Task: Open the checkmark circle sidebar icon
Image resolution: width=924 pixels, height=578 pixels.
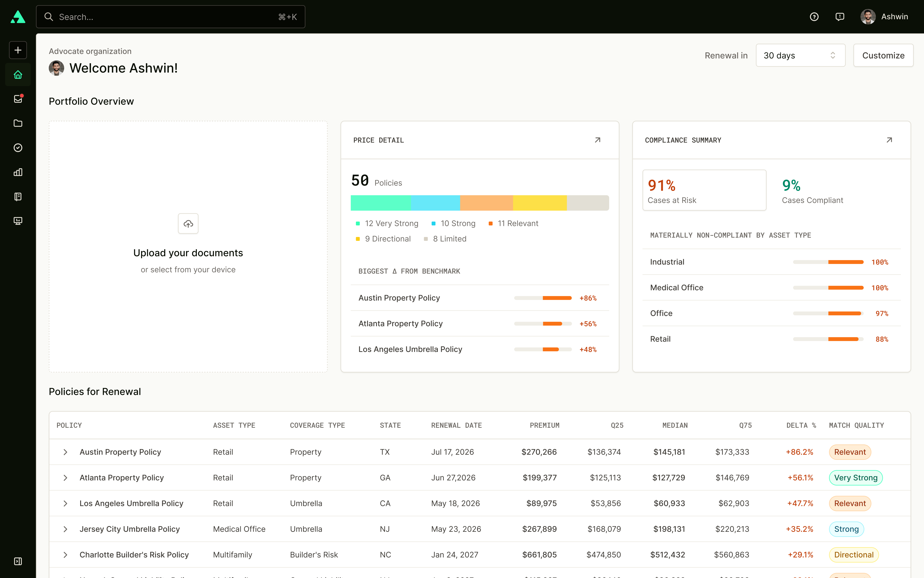Action: (18, 148)
